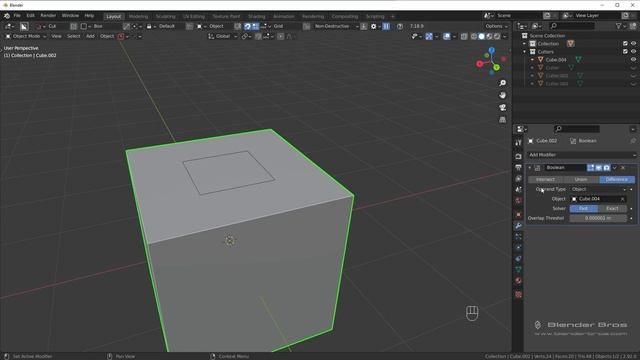The image size is (640, 360).
Task: Switch to solid shading mode
Action: point(482,36)
